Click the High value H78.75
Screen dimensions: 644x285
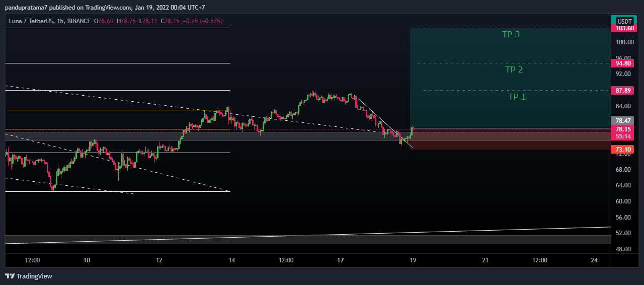(x=126, y=21)
